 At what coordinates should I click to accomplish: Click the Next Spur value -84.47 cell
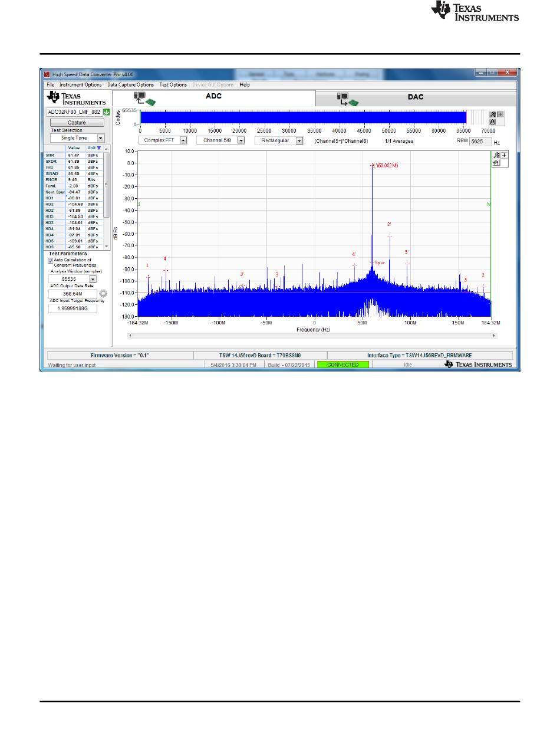click(x=75, y=192)
